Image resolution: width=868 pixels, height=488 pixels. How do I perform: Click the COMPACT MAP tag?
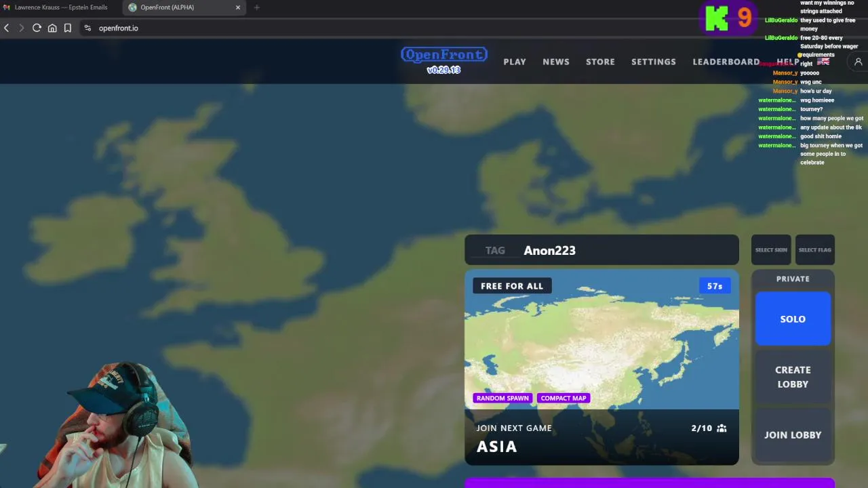point(564,398)
